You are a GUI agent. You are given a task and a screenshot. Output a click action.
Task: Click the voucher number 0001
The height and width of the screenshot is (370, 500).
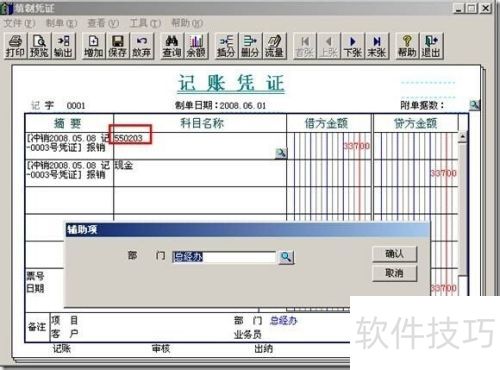(76, 106)
